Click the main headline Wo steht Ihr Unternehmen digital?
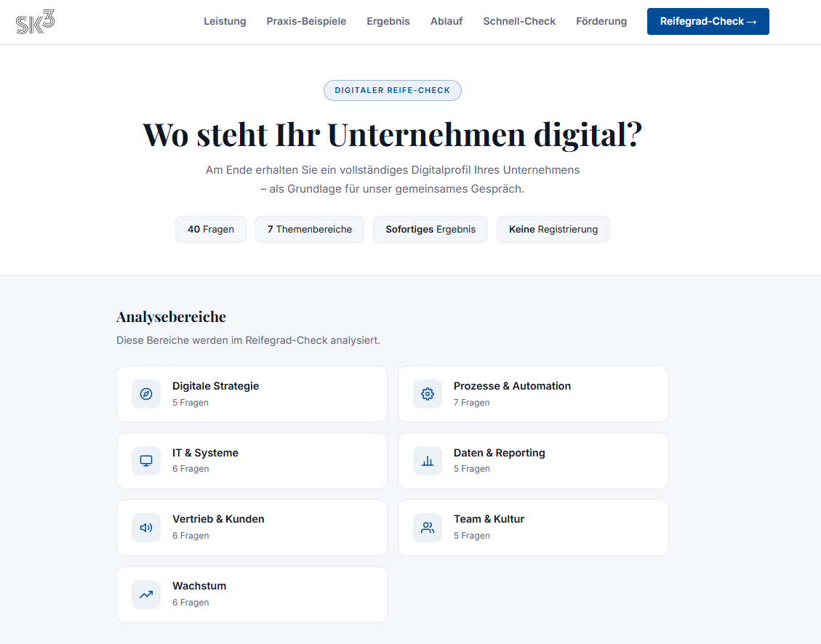This screenshot has width=821, height=644. [x=393, y=134]
